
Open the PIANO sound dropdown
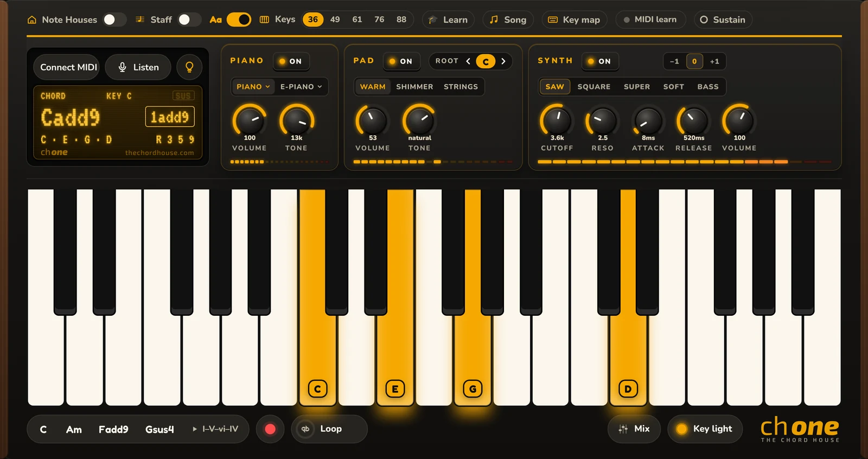tap(253, 87)
